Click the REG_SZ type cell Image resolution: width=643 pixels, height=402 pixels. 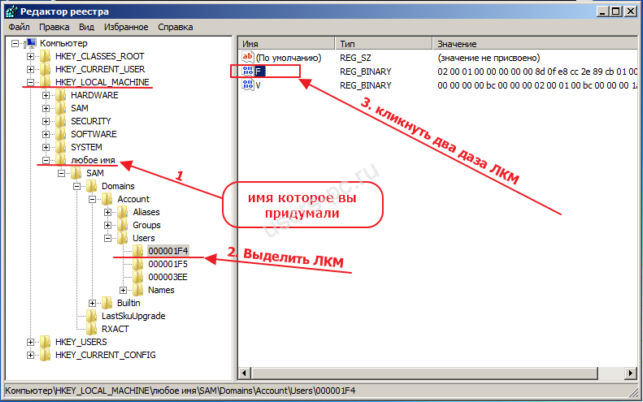pyautogui.click(x=355, y=58)
